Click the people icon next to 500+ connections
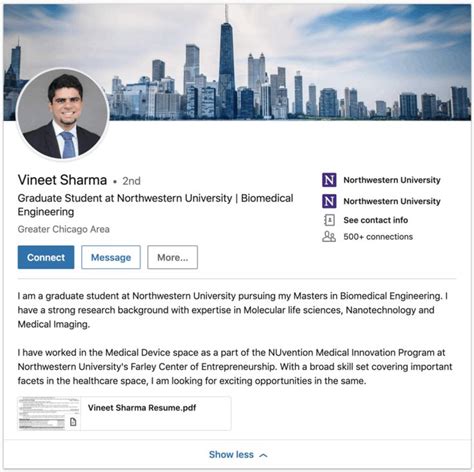 pyautogui.click(x=329, y=237)
